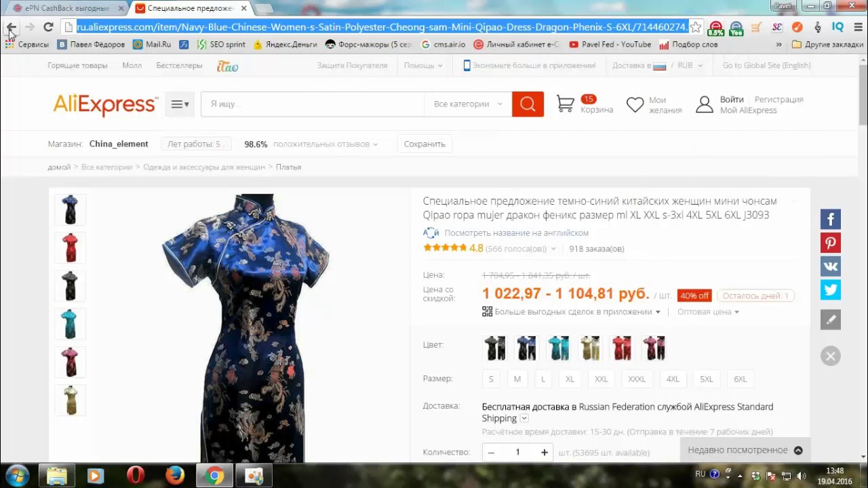Bookmark the page with the star icon
Screen dimensions: 868x488
[696, 27]
